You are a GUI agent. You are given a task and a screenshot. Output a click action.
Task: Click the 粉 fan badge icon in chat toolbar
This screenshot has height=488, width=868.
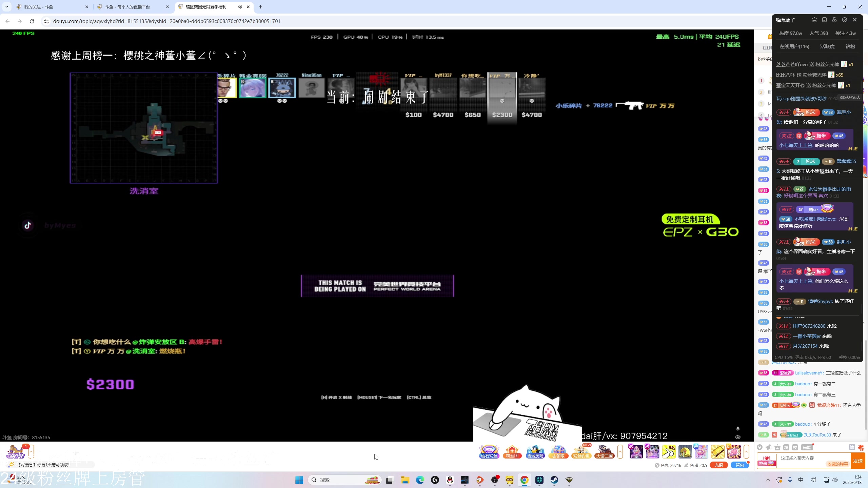[786, 447]
